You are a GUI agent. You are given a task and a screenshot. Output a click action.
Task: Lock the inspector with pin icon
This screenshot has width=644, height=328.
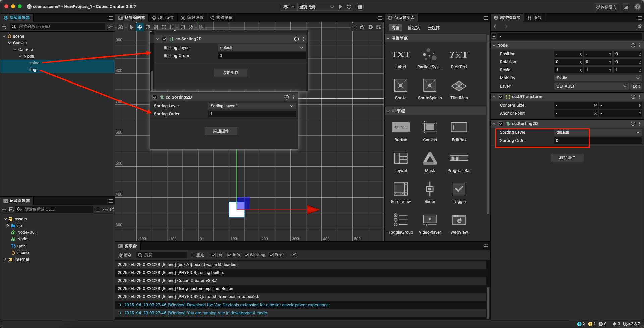tap(639, 26)
